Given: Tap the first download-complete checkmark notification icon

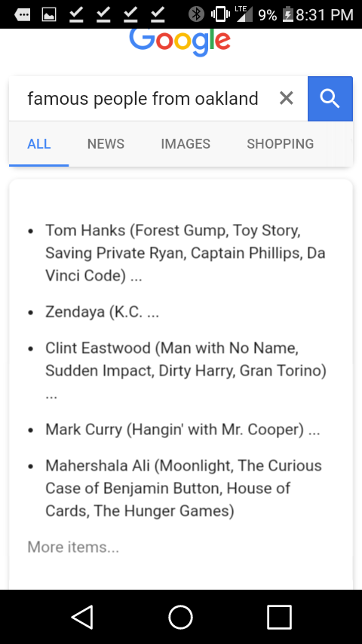Looking at the screenshot, I should click(76, 15).
